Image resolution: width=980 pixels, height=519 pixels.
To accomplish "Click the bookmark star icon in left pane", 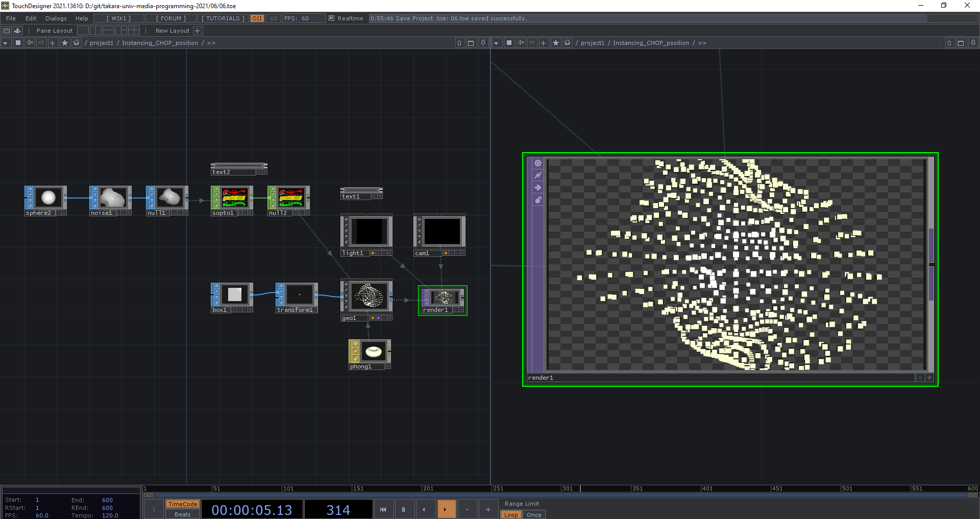I will point(64,43).
